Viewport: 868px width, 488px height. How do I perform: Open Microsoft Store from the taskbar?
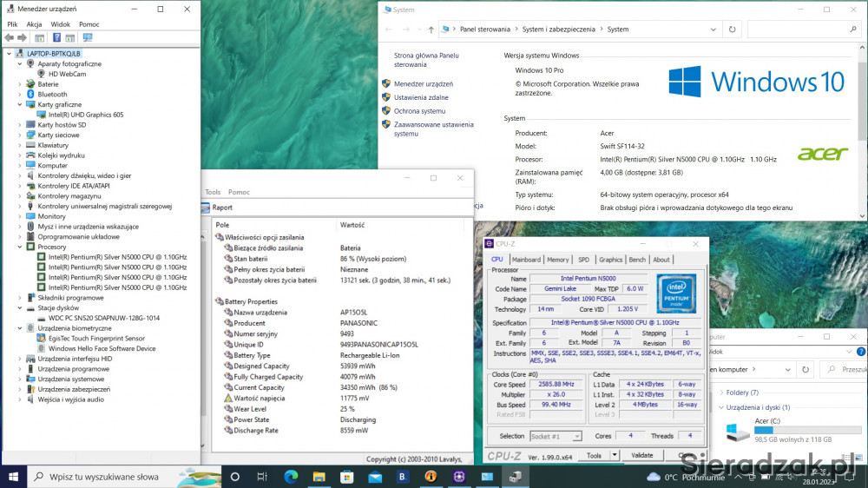[346, 477]
